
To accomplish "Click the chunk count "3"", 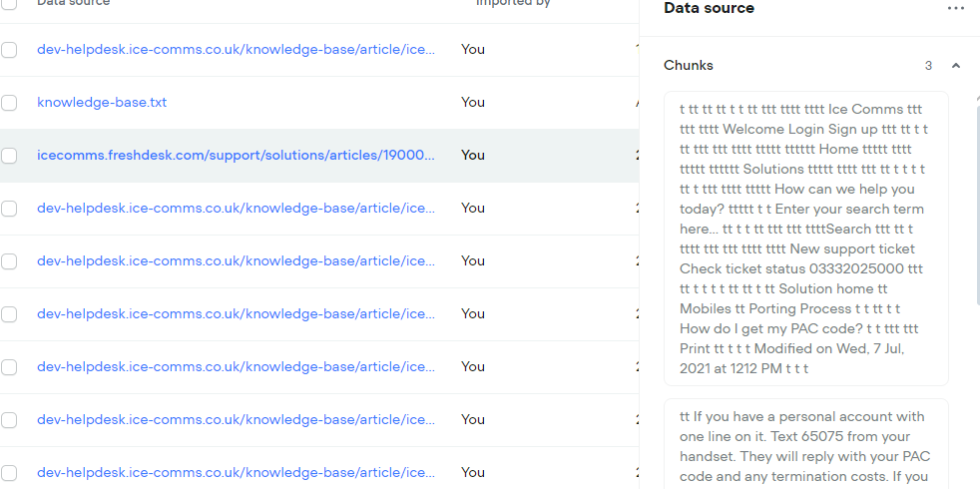I will [x=928, y=66].
